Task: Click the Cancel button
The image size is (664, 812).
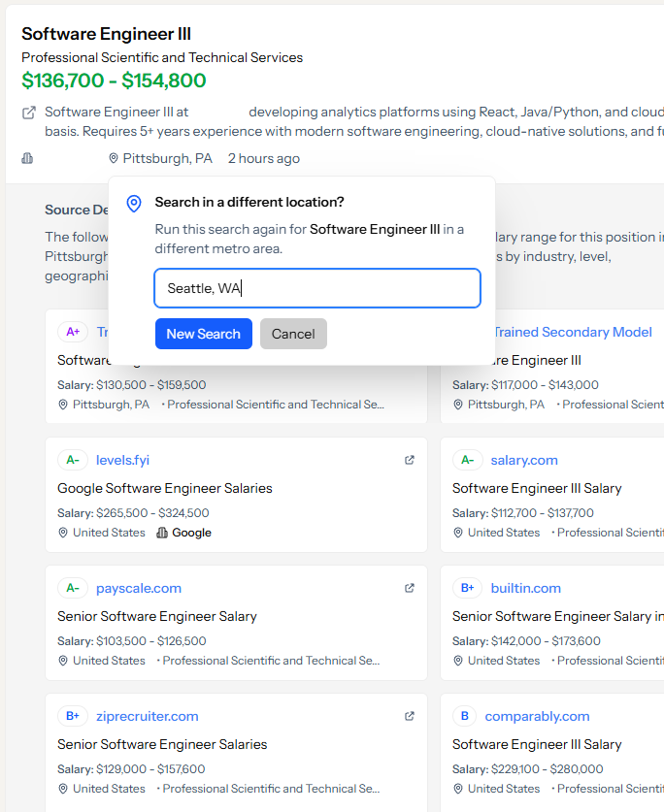Action: coord(293,333)
